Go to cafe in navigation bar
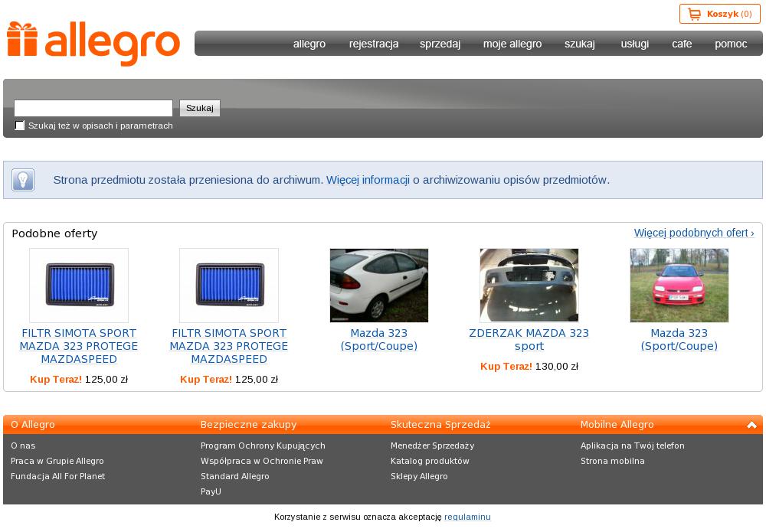Screen dimensions: 766x532 coord(682,44)
